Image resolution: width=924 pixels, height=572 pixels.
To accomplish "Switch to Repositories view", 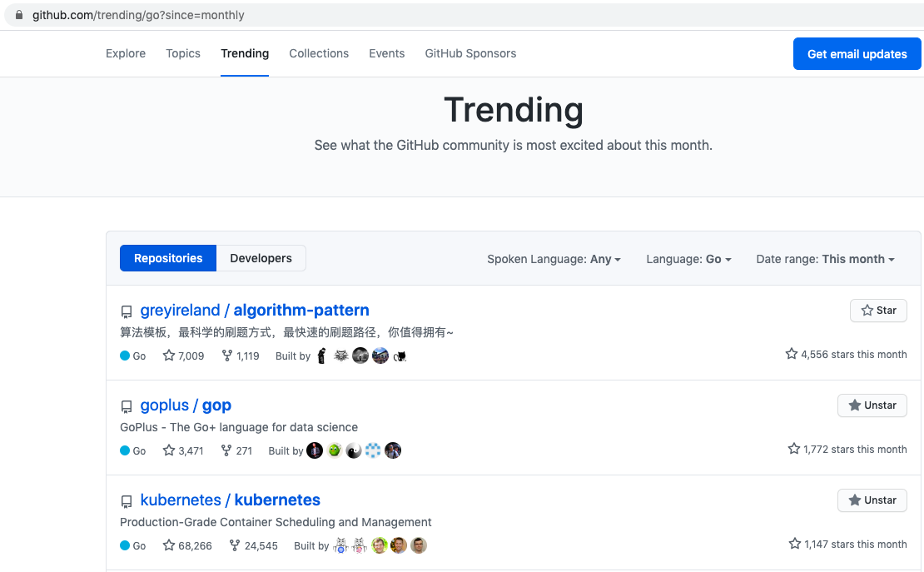I will [168, 258].
